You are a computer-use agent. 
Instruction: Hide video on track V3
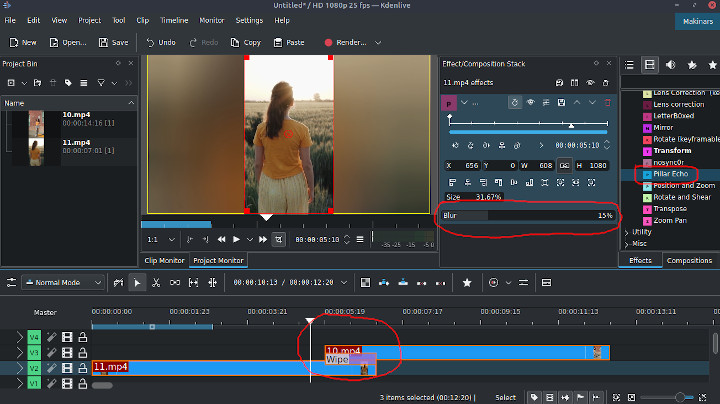pyautogui.click(x=67, y=353)
